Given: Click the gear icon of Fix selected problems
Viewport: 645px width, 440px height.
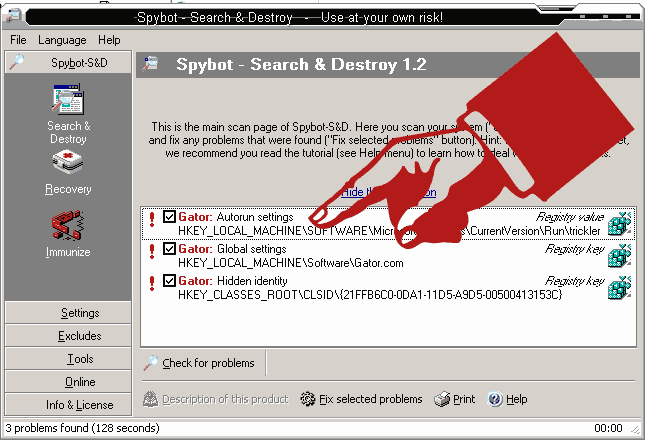Looking at the screenshot, I should [308, 398].
